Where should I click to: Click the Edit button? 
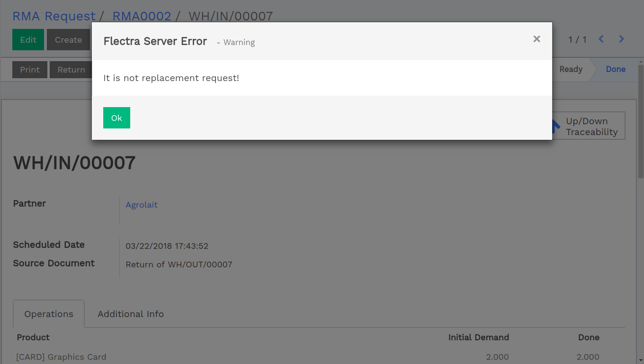click(x=28, y=40)
